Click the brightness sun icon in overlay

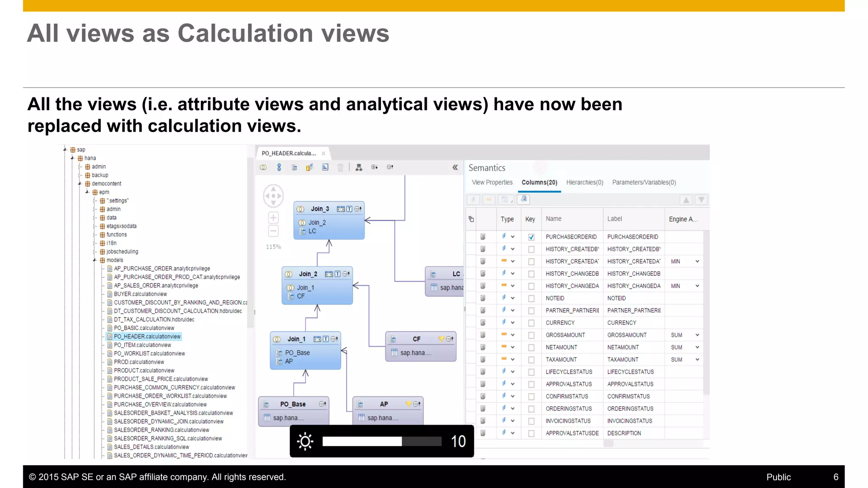tap(305, 441)
